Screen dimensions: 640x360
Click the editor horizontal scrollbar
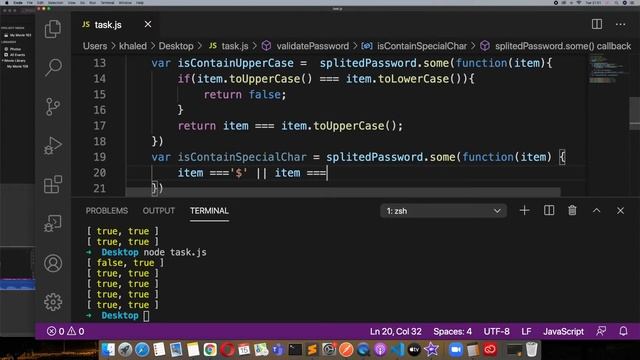coord(343,192)
